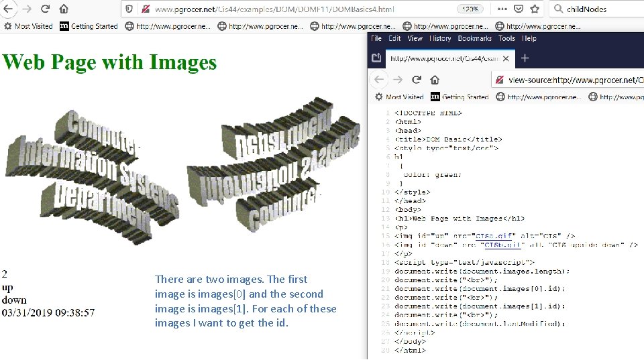This screenshot has width=644, height=362.
Task: Open fifth pgrocer bookmark in main bookmarks bar
Action: click(537, 26)
